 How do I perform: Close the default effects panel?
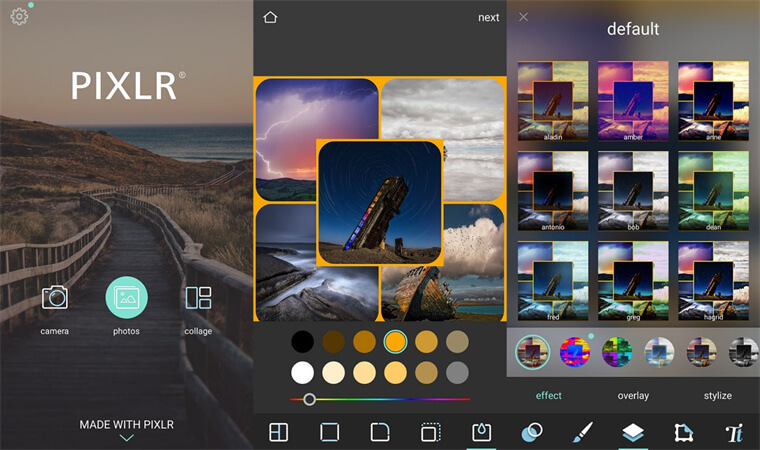523,17
